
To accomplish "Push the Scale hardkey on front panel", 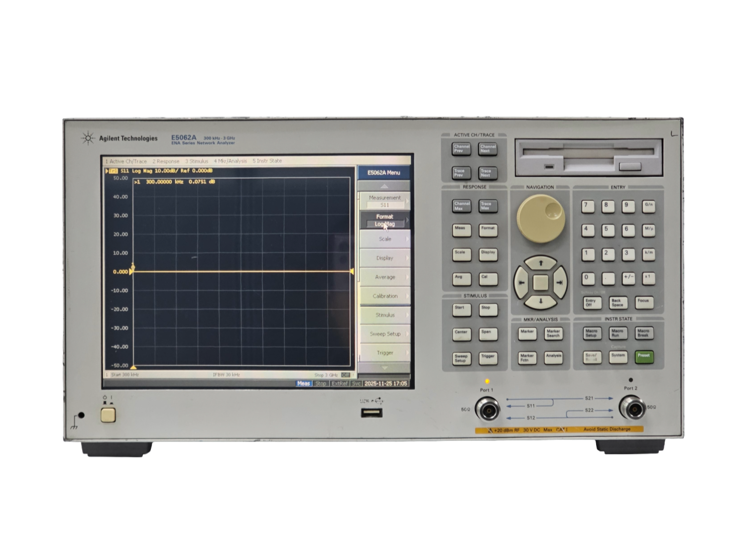I will 462,254.
